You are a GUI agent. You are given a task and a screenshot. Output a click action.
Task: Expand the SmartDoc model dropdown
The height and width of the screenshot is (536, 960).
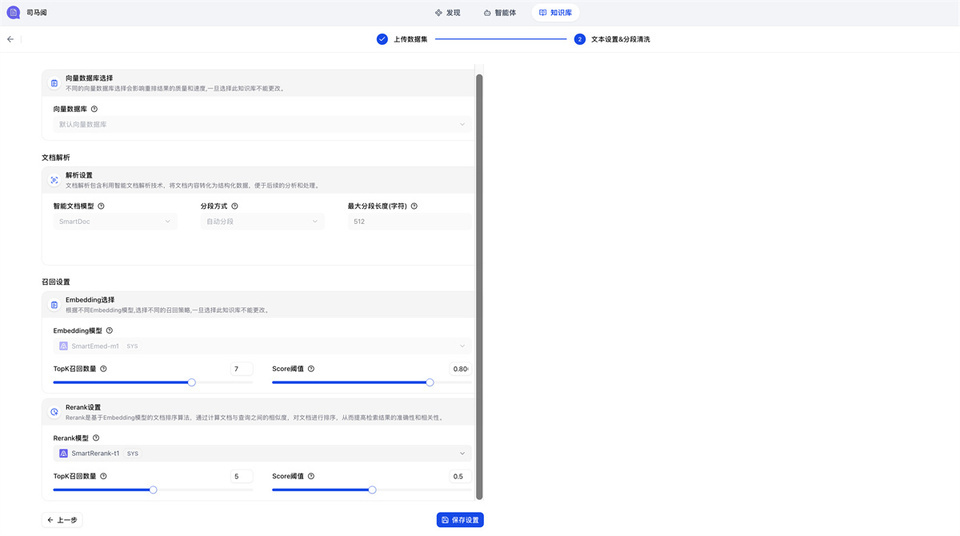coord(115,222)
